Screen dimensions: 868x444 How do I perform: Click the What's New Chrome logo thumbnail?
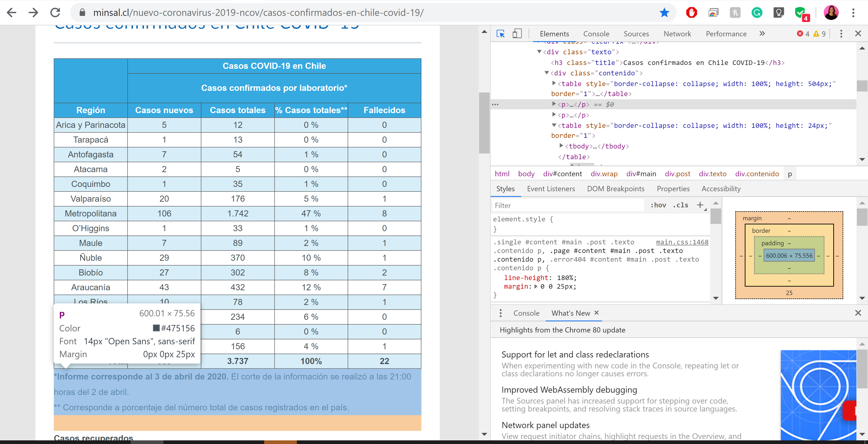pyautogui.click(x=819, y=395)
